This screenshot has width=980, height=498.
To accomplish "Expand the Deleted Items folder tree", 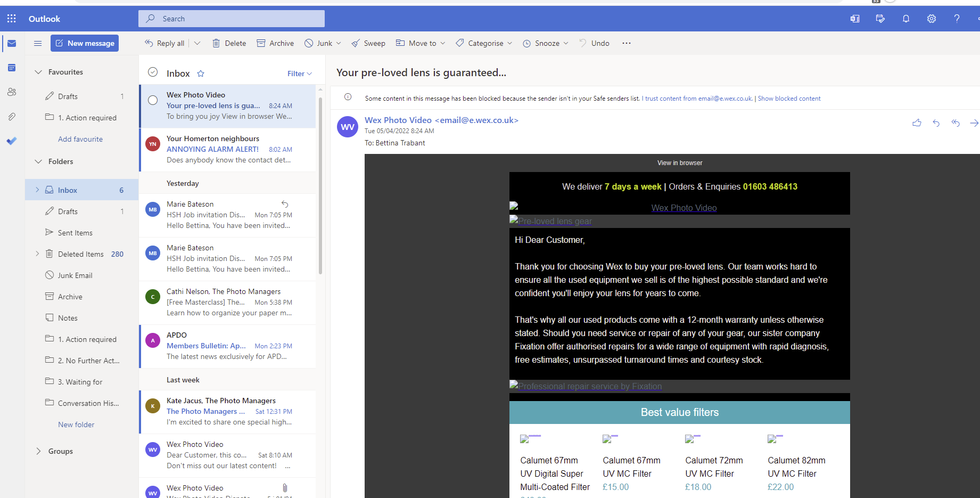I will coord(37,254).
